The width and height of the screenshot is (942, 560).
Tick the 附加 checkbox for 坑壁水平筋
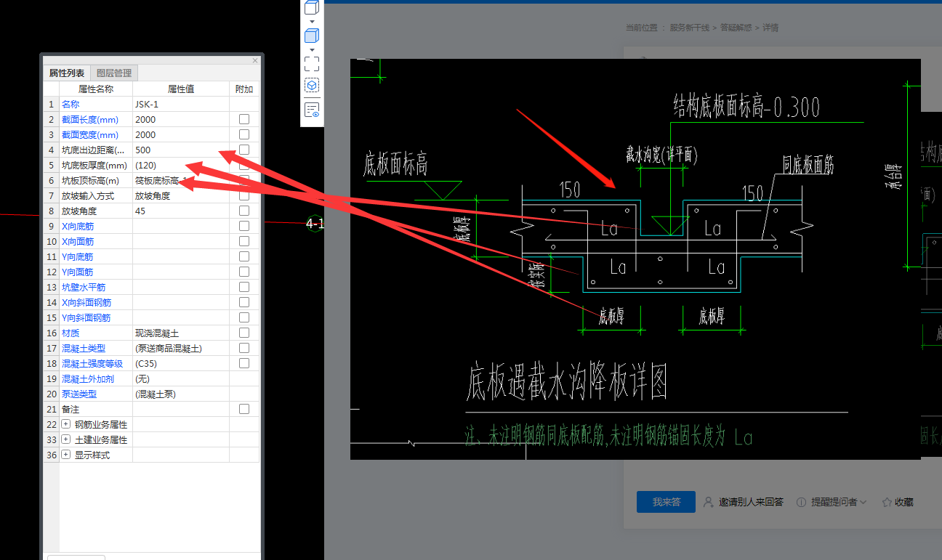[x=244, y=287]
